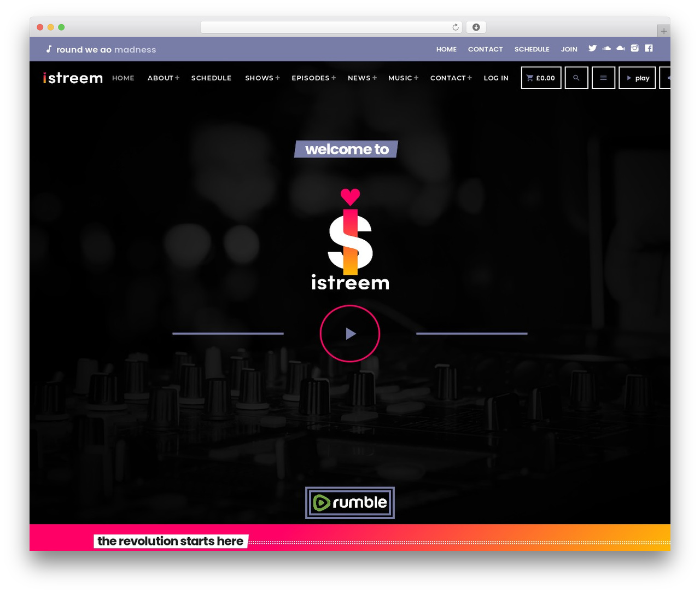Click the 'welcome to' banner text
This screenshot has height=593, width=700.
click(x=347, y=149)
